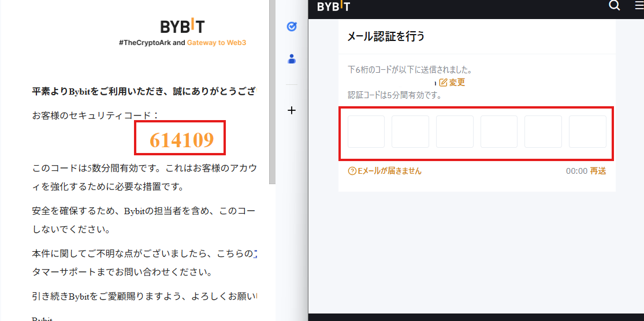Click the blue link after こちらの in email

pyautogui.click(x=255, y=254)
